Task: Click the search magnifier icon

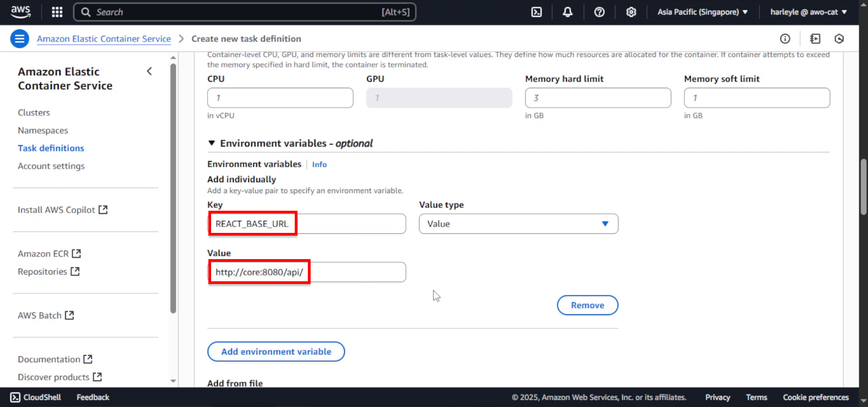Action: point(86,12)
